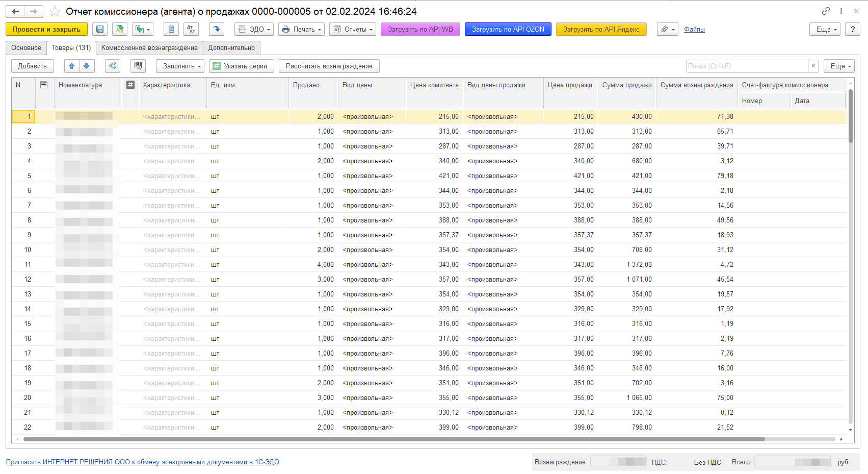Screen dimensions: 868x474
Task: Clear the table search with the x button
Action: (813, 66)
